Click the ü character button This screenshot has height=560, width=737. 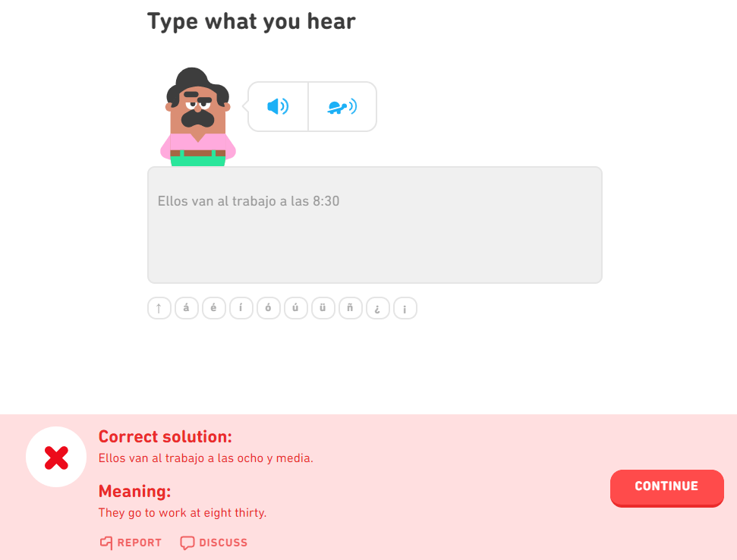coord(323,308)
